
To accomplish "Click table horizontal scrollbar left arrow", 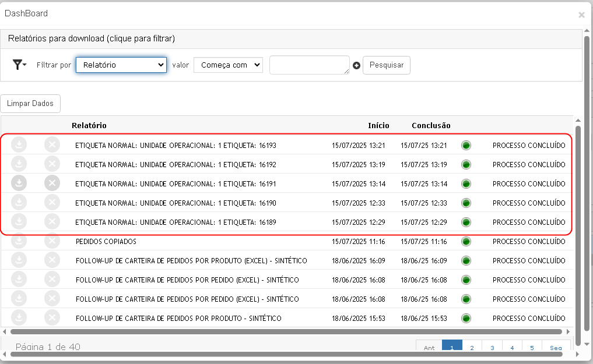I will coord(5,331).
